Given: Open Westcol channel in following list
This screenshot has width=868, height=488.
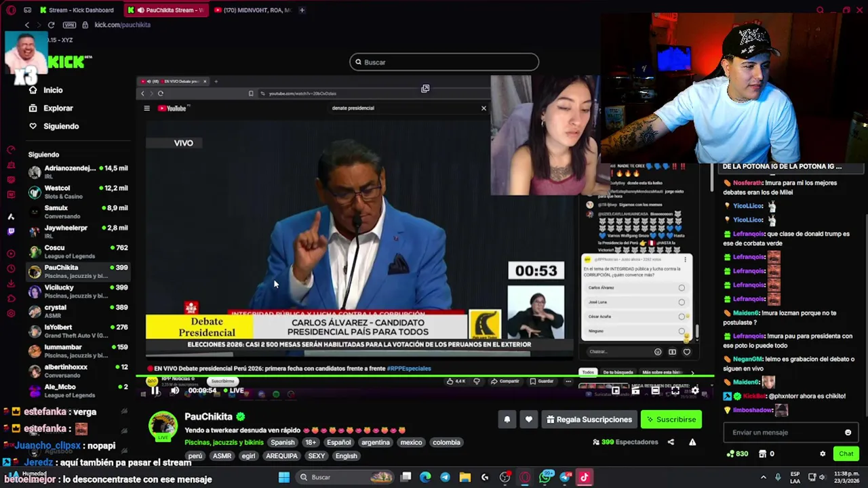Looking at the screenshot, I should [x=78, y=192].
